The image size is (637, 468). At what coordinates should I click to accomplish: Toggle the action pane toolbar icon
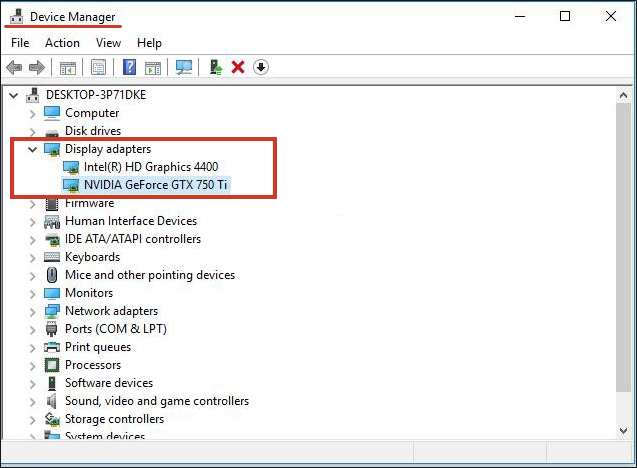(153, 67)
